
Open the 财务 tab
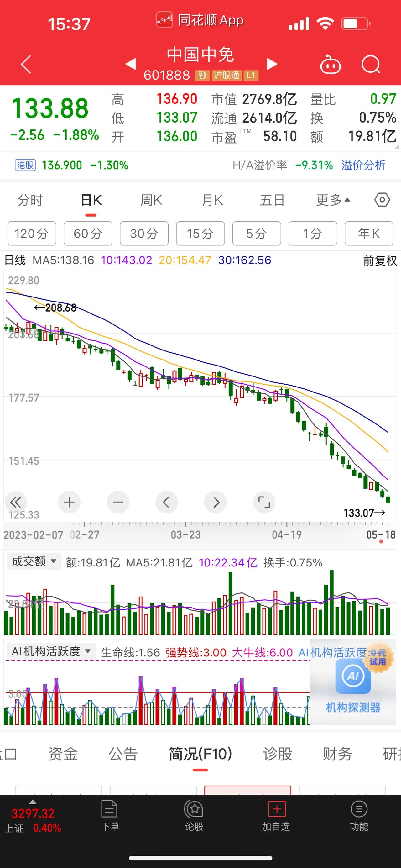(337, 754)
